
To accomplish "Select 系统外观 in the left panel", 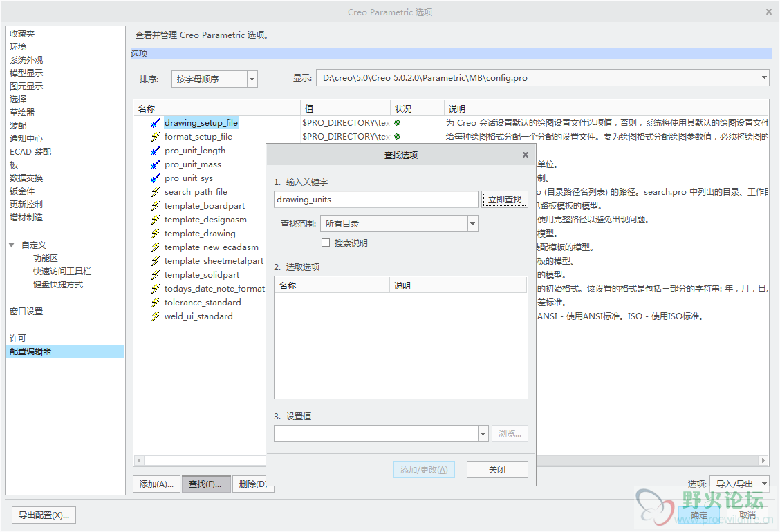I will (x=26, y=59).
